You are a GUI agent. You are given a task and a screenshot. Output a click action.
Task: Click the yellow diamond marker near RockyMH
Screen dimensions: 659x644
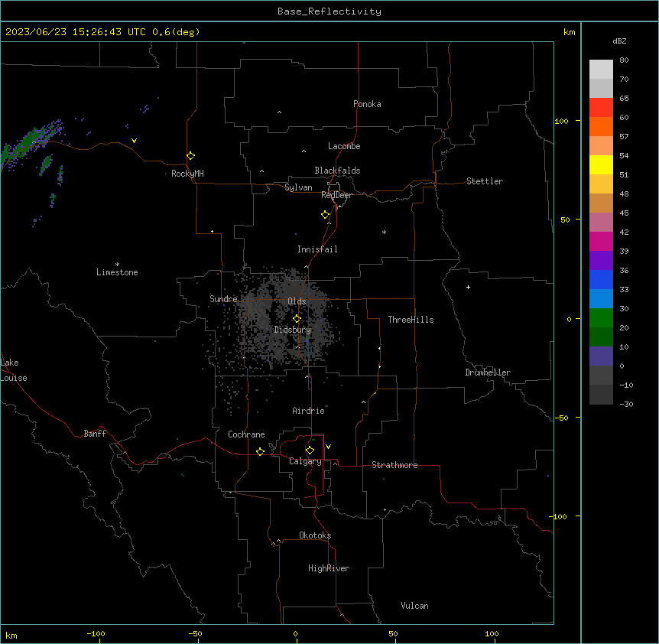[x=191, y=156]
